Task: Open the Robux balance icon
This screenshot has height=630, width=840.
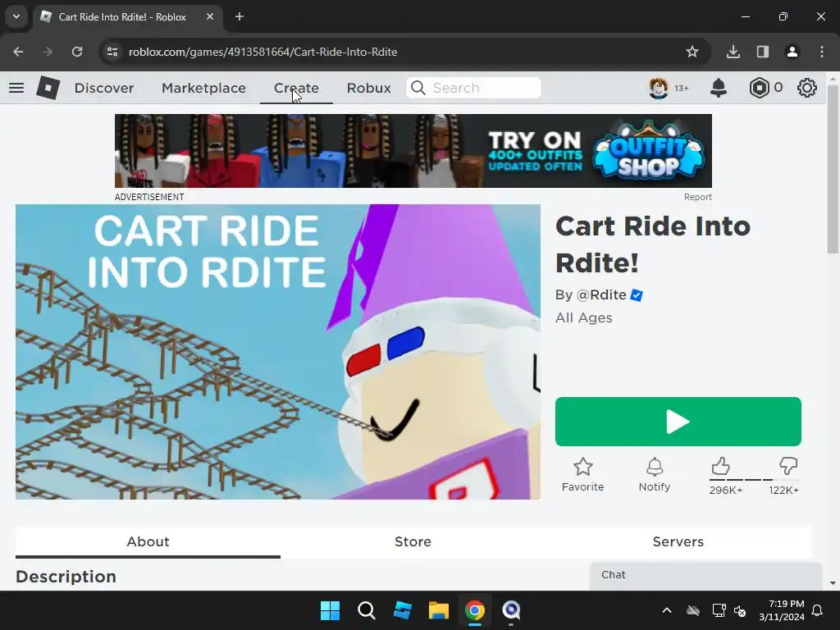Action: point(759,88)
